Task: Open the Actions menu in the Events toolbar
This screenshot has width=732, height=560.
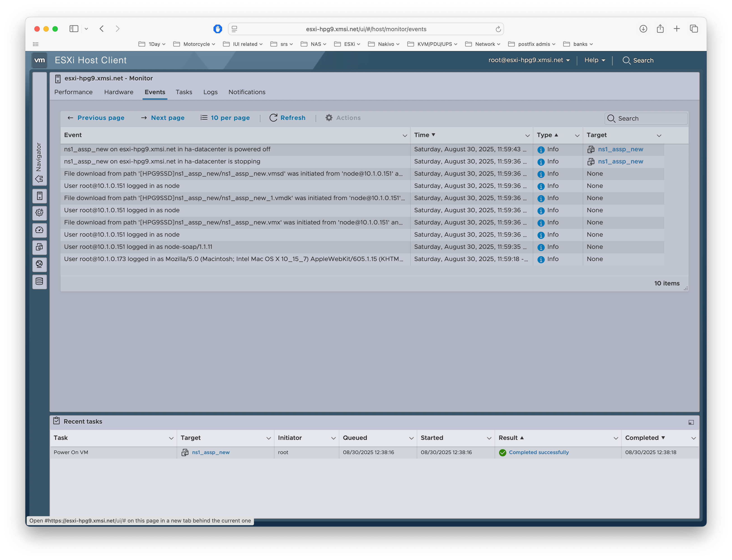Action: coord(343,118)
